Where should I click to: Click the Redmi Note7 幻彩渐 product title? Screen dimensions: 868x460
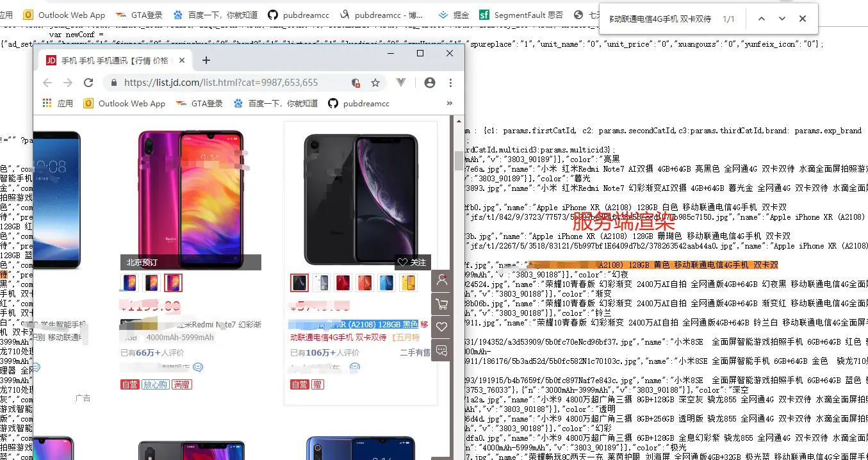tap(191, 324)
